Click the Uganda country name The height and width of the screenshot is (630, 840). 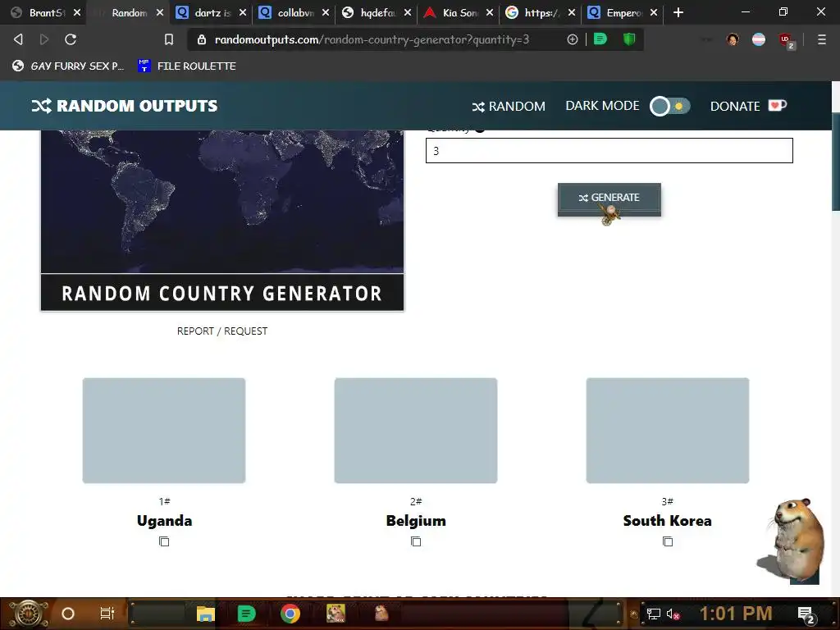tap(164, 521)
